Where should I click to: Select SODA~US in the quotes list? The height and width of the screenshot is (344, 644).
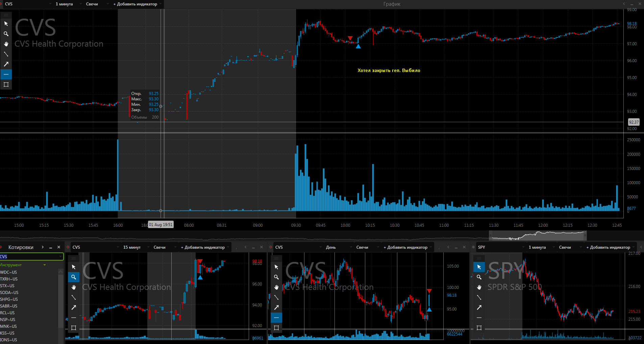(x=29, y=293)
